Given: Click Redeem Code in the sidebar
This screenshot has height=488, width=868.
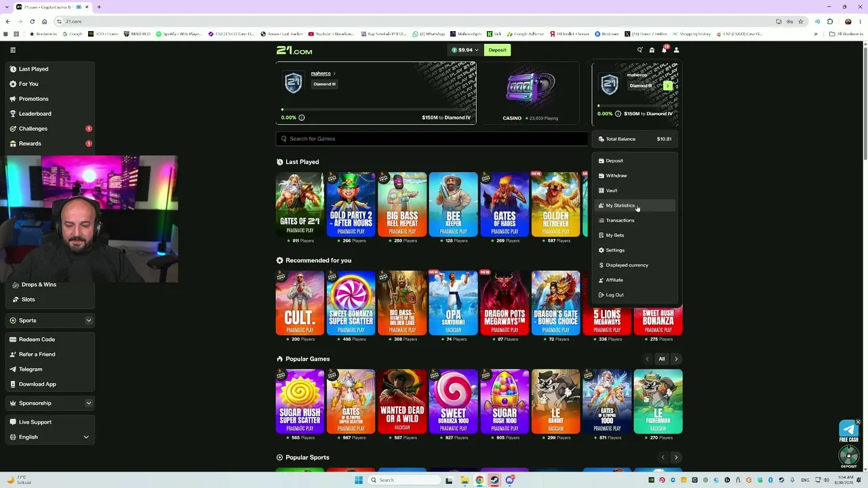Looking at the screenshot, I should (x=51, y=340).
